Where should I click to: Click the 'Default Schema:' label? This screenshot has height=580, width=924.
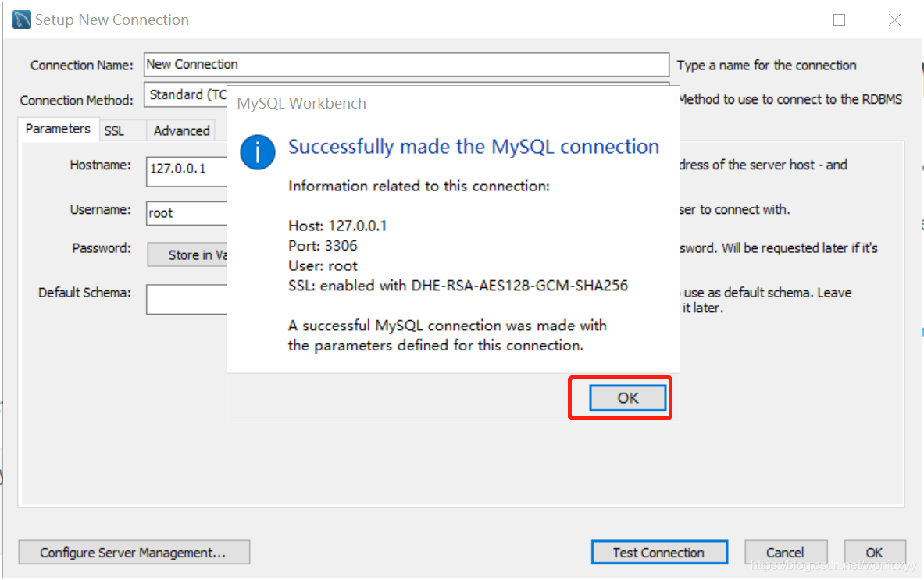click(x=85, y=293)
